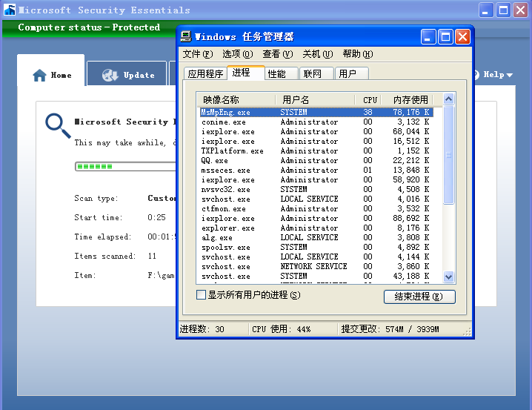Open the 选项(O) menu

(238, 54)
